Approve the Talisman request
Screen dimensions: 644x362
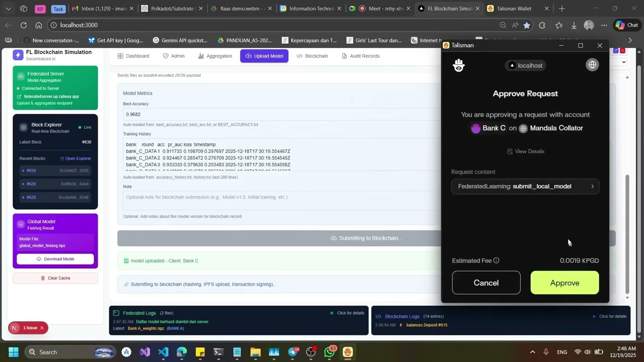pyautogui.click(x=565, y=283)
